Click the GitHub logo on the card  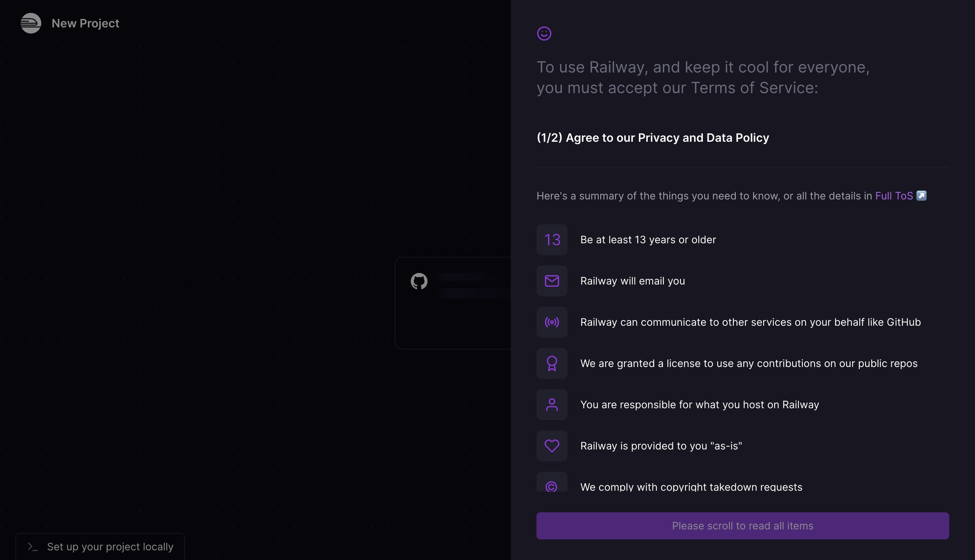pos(419,281)
